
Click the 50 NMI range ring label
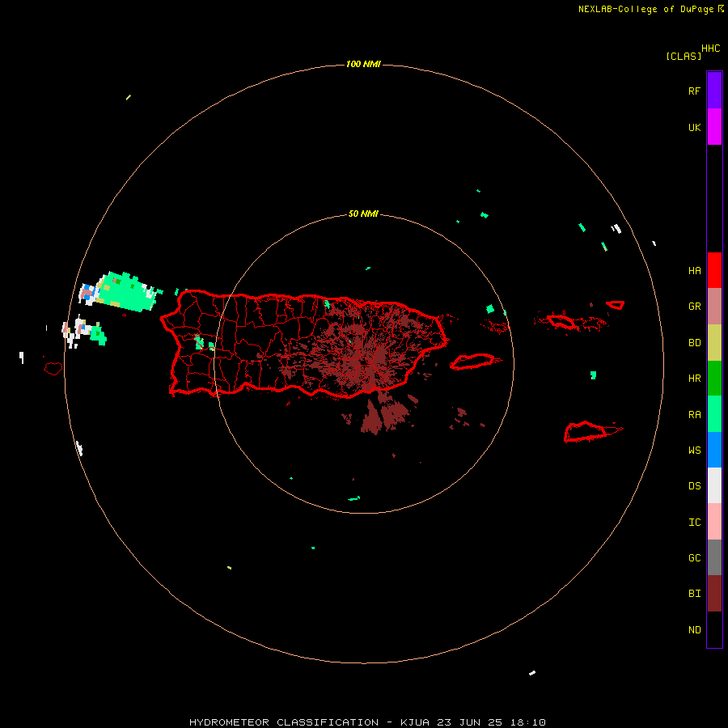point(363,214)
